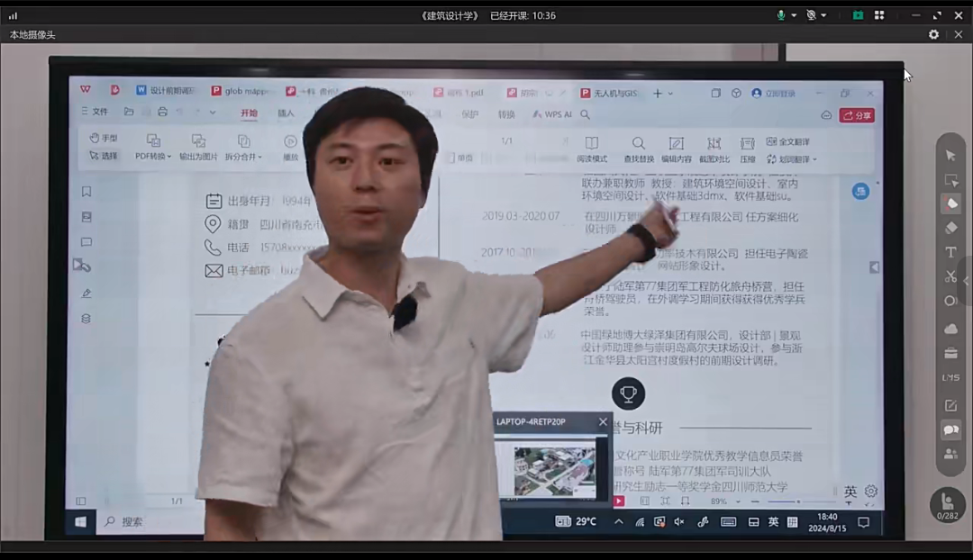Open the toolbox briefcase icon
This screenshot has height=560, width=973.
[x=950, y=353]
